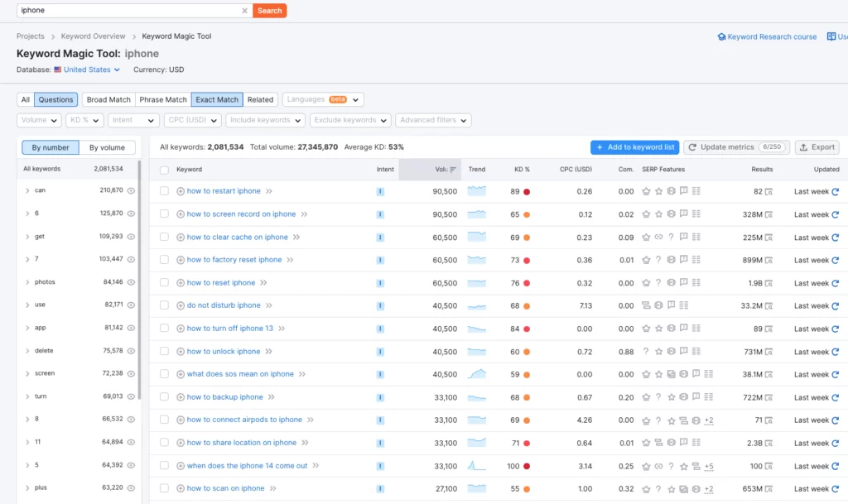Refresh metrics for 'how to scan on iphone'

click(836, 489)
